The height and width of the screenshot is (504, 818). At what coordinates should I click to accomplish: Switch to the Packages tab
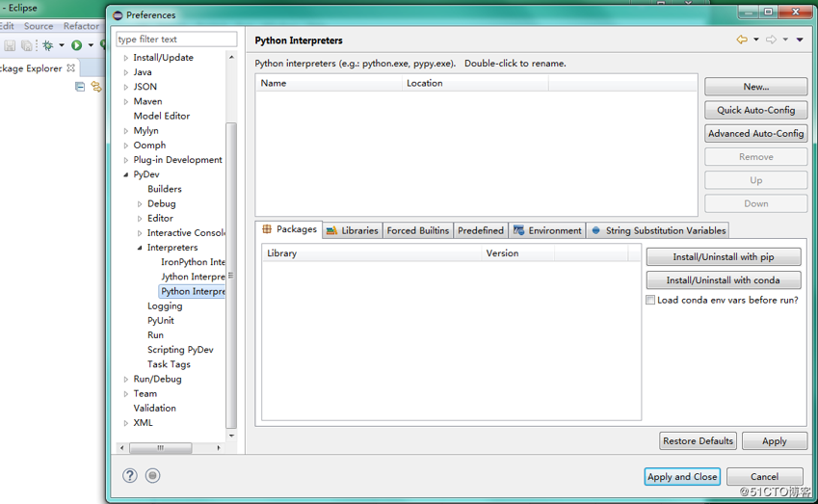click(x=289, y=229)
